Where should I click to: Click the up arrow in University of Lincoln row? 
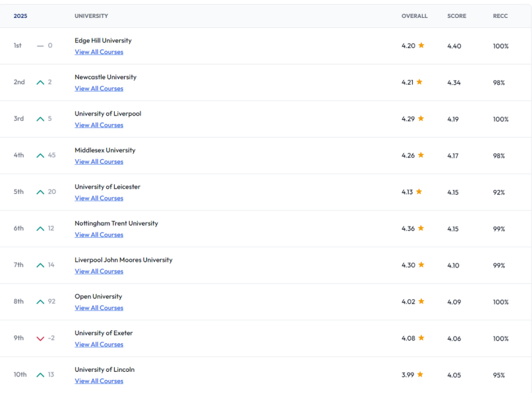pos(40,375)
